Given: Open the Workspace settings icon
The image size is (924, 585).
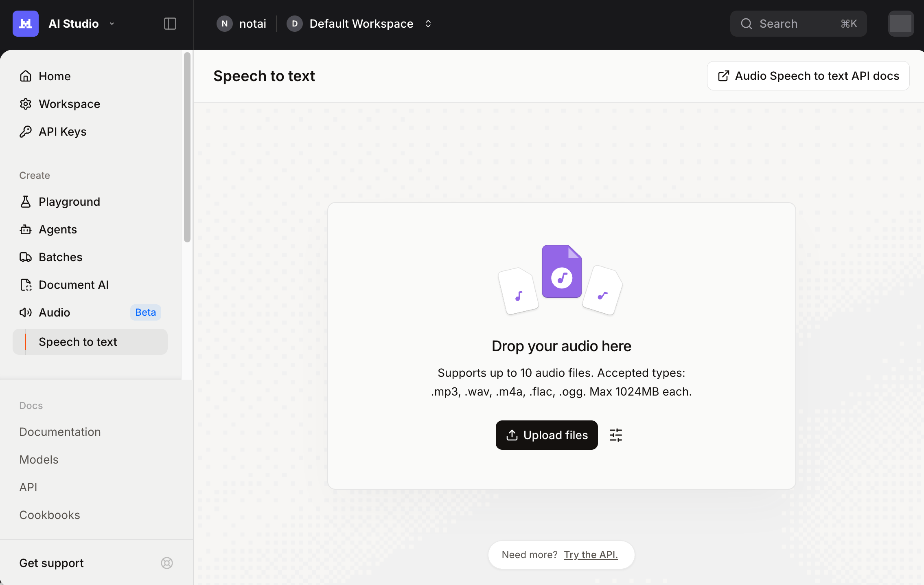Looking at the screenshot, I should [26, 103].
